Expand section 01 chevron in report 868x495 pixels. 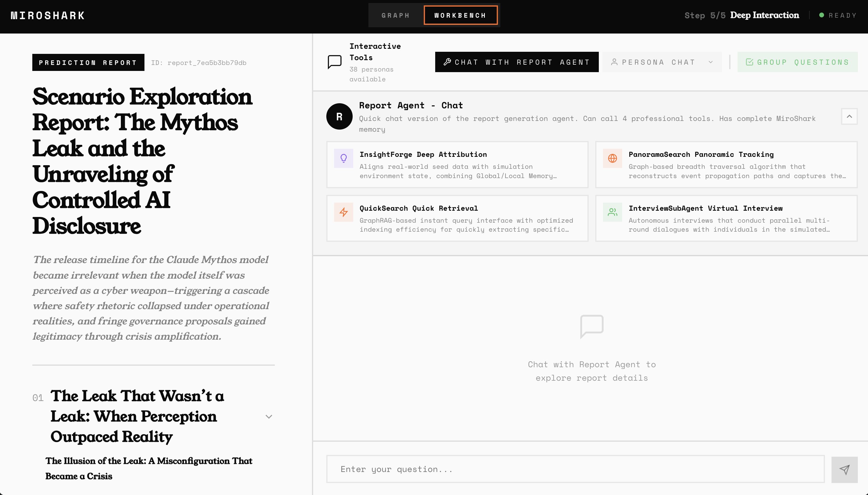click(x=269, y=417)
